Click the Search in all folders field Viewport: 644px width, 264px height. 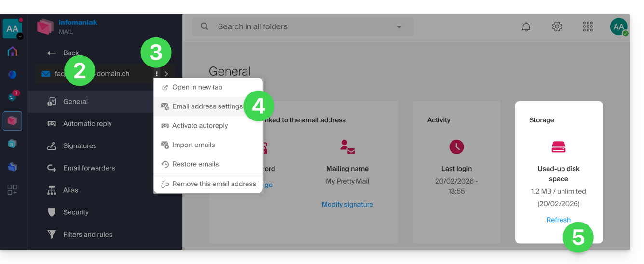point(299,27)
